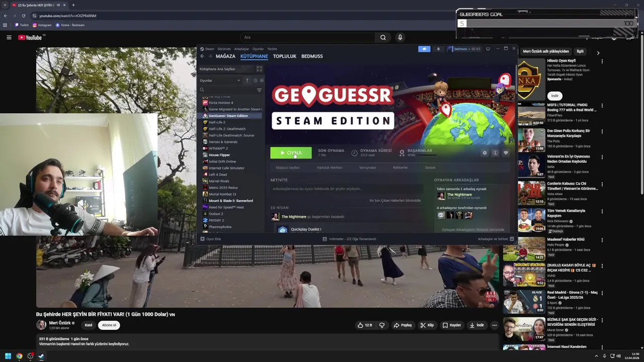This screenshot has width=644, height=362.
Task: Start YouTube voice search microphone
Action: [400, 37]
